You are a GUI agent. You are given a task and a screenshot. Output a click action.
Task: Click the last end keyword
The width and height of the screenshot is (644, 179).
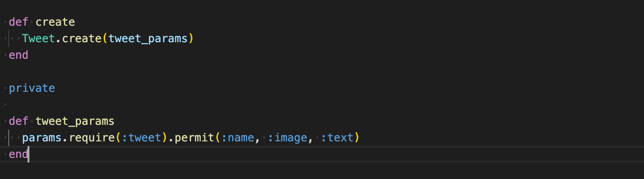point(18,154)
